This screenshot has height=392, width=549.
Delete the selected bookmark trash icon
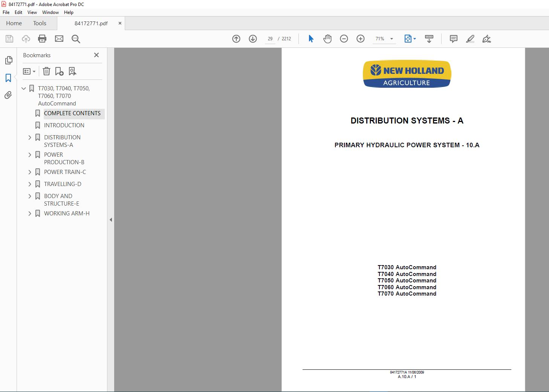point(46,71)
